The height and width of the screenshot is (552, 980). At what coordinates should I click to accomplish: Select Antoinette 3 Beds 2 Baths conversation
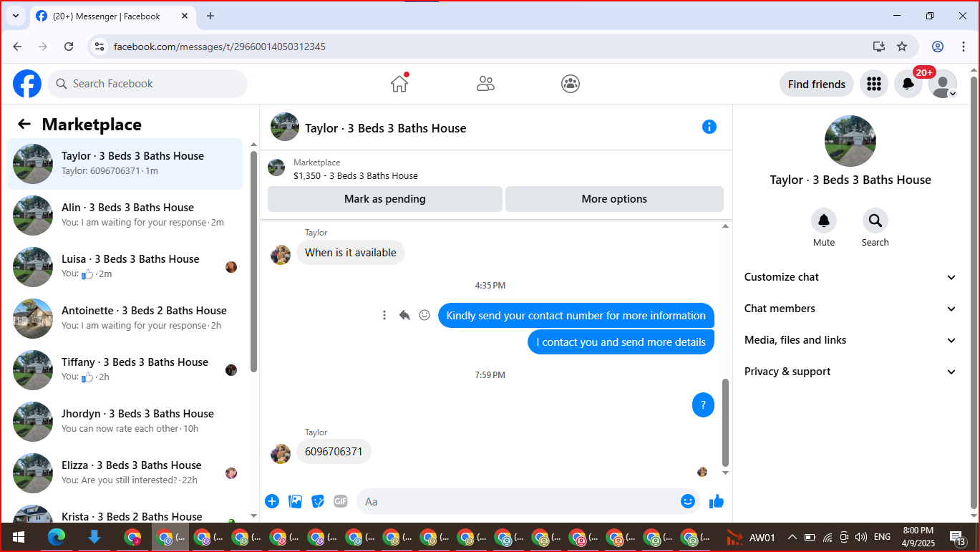125,319
